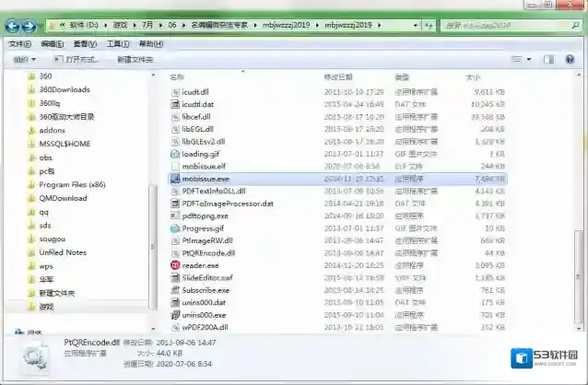This screenshot has height=385, width=588.
Task: Select the loading.gif file icon
Action: [175, 154]
